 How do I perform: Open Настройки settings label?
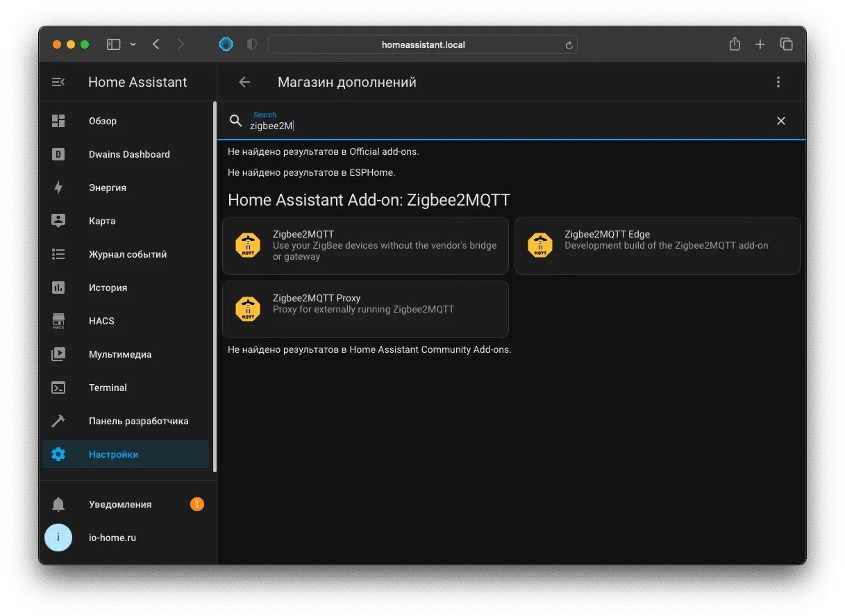pyautogui.click(x=114, y=454)
